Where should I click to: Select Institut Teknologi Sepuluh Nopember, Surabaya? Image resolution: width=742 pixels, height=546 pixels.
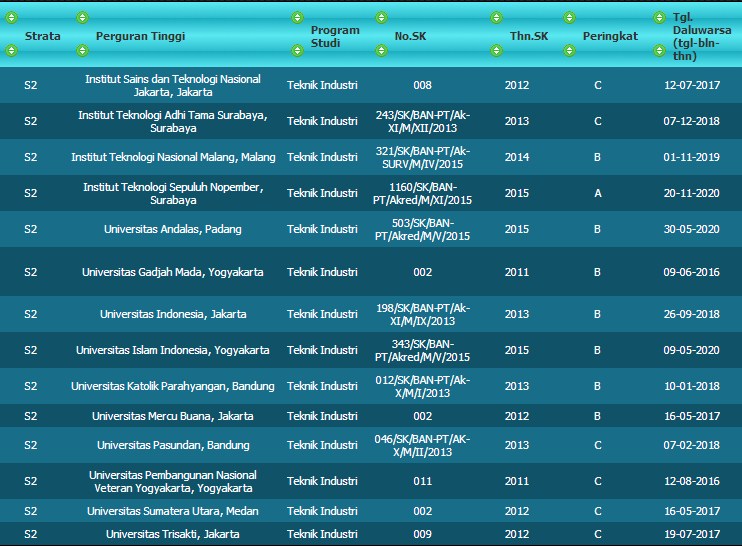coord(173,193)
